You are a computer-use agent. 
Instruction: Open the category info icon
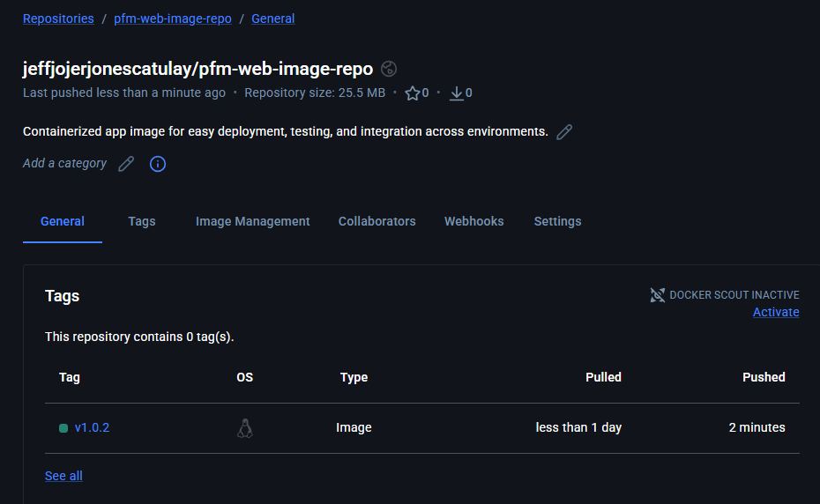[158, 164]
